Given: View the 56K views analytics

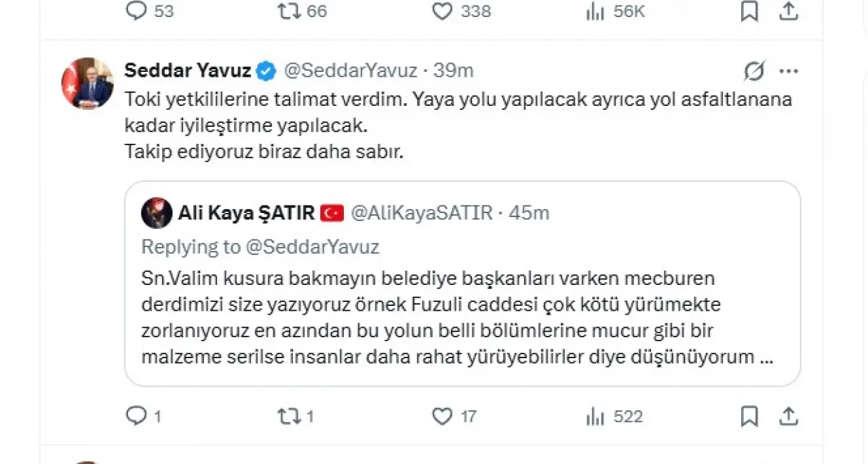Looking at the screenshot, I should (595, 11).
